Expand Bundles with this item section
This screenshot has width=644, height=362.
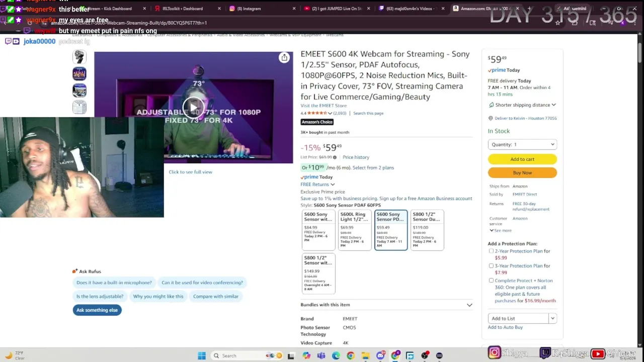(386, 305)
